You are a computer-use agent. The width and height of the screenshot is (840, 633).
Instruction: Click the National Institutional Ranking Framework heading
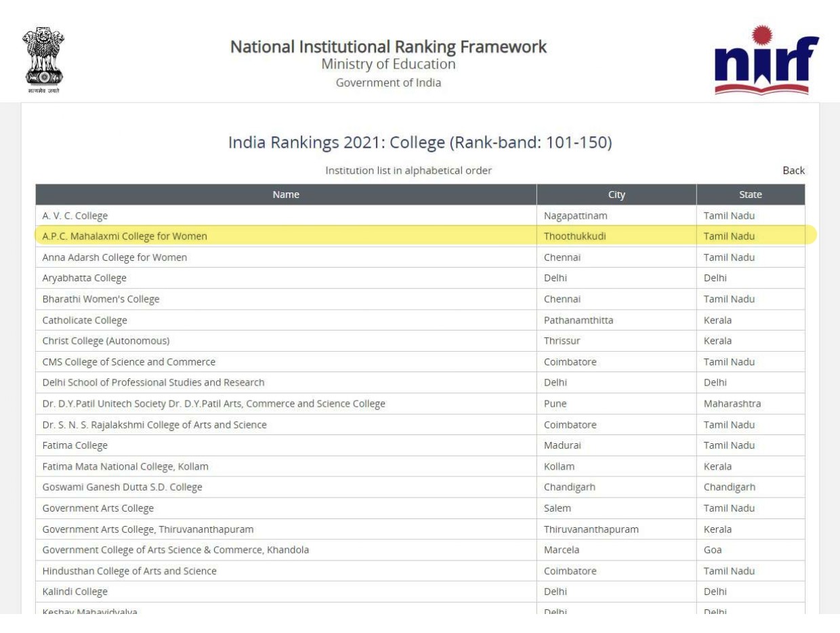[x=388, y=47]
